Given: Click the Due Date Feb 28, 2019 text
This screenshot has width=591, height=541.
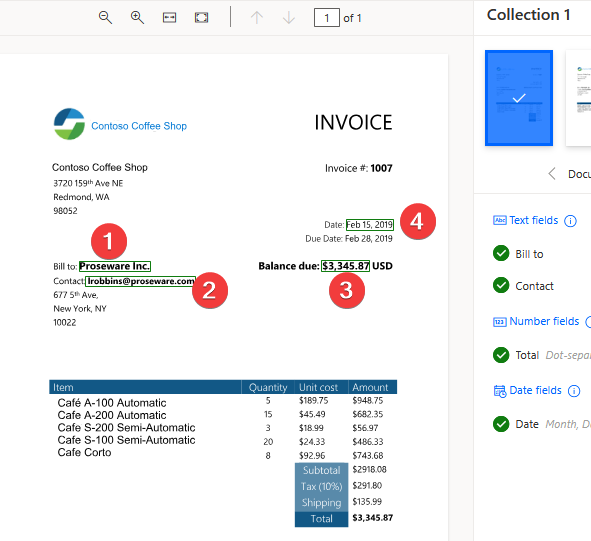Looking at the screenshot, I should (349, 239).
